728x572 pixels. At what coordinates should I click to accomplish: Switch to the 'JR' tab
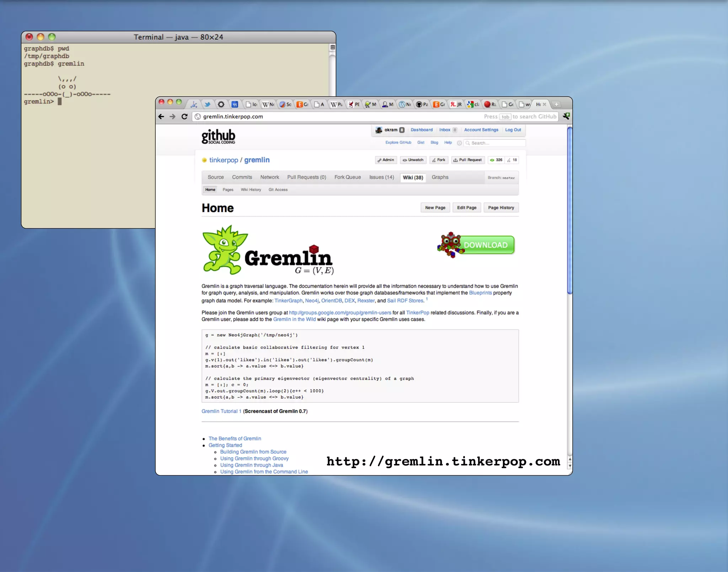[x=456, y=104]
